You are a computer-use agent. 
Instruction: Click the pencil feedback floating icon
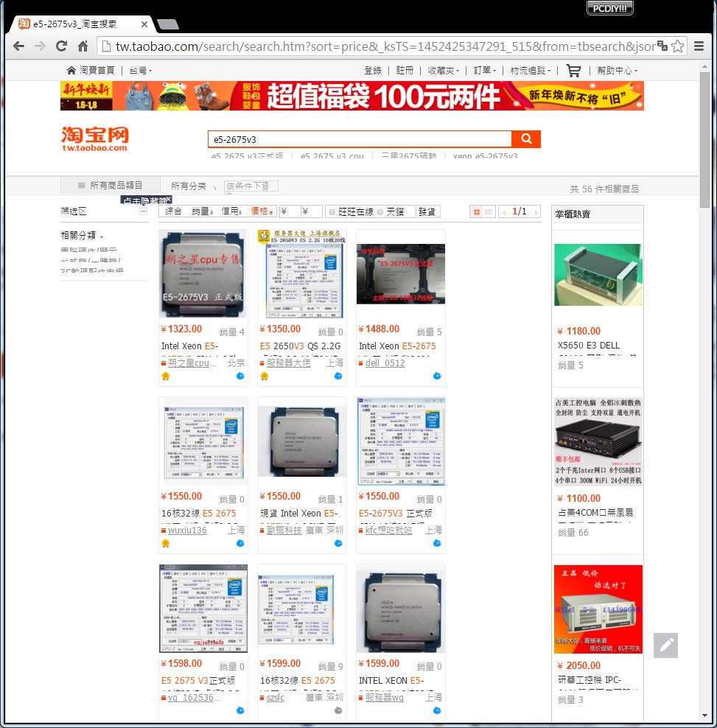click(x=666, y=645)
